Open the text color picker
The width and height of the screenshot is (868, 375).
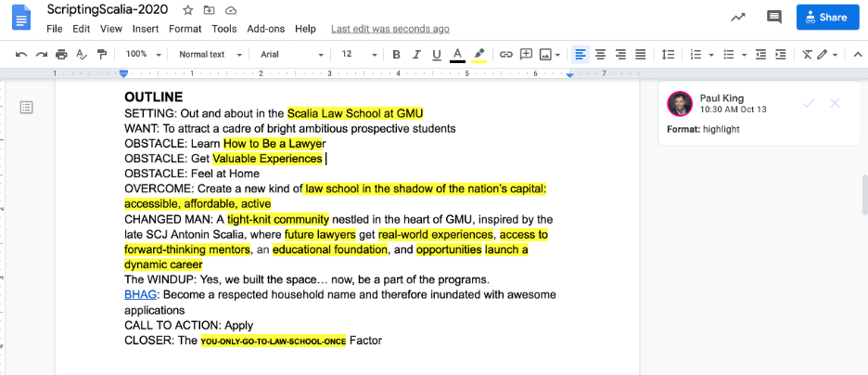point(457,54)
